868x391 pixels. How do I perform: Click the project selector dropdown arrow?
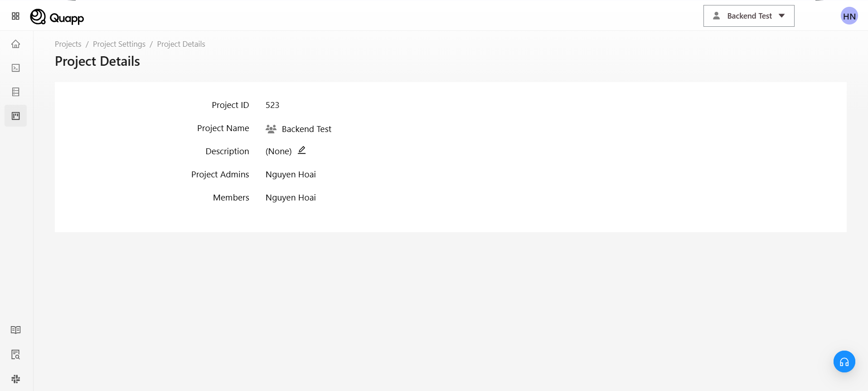pos(782,16)
